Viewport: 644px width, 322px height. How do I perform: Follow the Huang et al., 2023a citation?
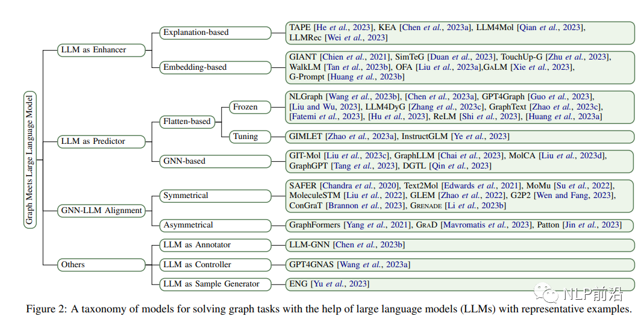point(564,117)
